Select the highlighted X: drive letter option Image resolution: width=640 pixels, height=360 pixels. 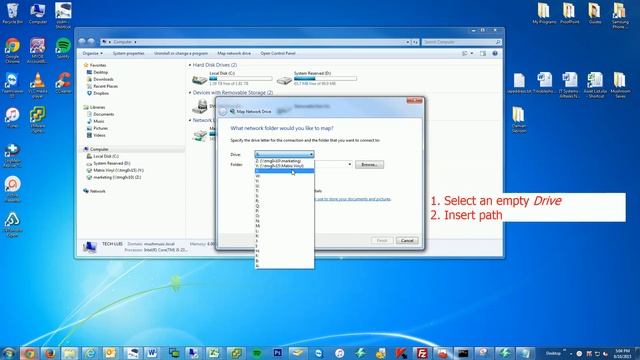coord(284,171)
